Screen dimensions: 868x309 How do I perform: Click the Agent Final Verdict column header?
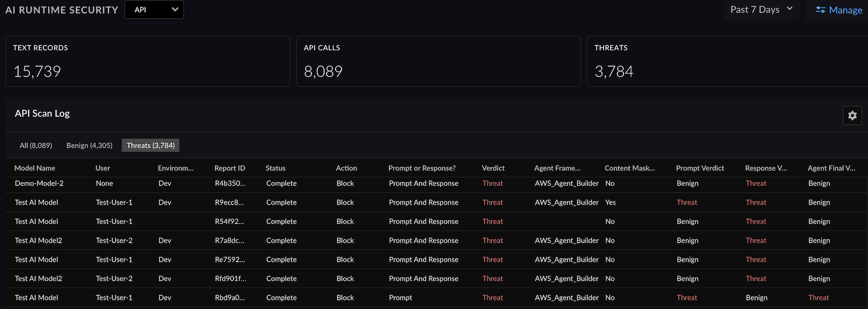[x=831, y=168]
